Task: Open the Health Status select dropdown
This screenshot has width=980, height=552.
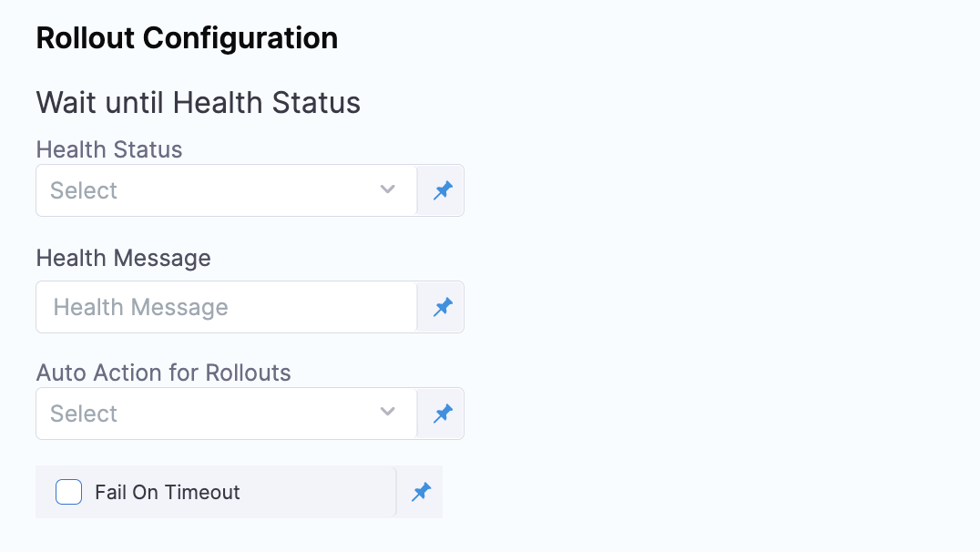Action: click(226, 190)
